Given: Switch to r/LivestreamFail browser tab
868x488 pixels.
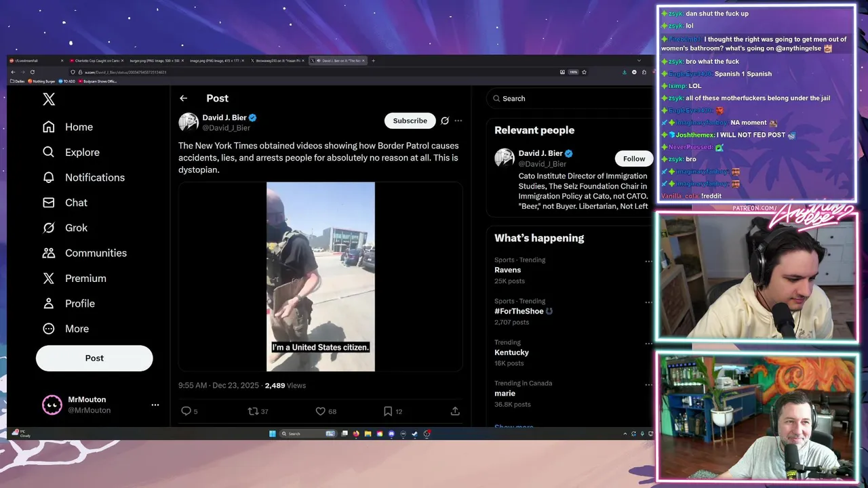Looking at the screenshot, I should click(35, 61).
